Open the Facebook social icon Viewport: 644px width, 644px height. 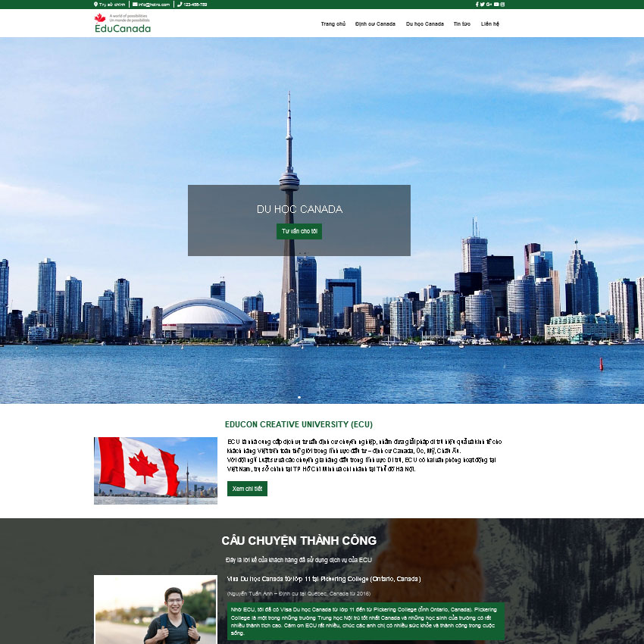click(x=477, y=5)
